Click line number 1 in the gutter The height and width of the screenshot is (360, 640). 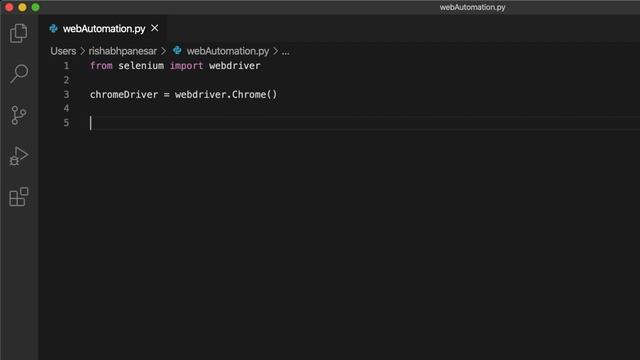[66, 66]
